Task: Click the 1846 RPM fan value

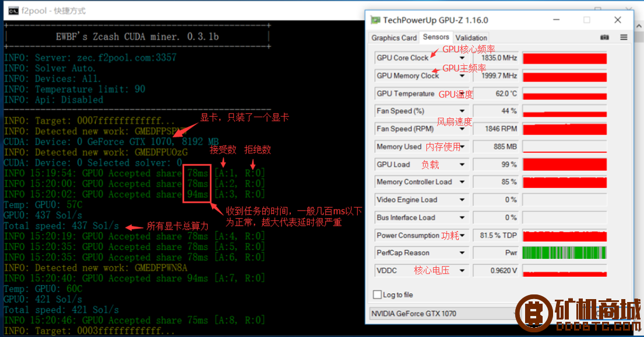Action: (496, 129)
